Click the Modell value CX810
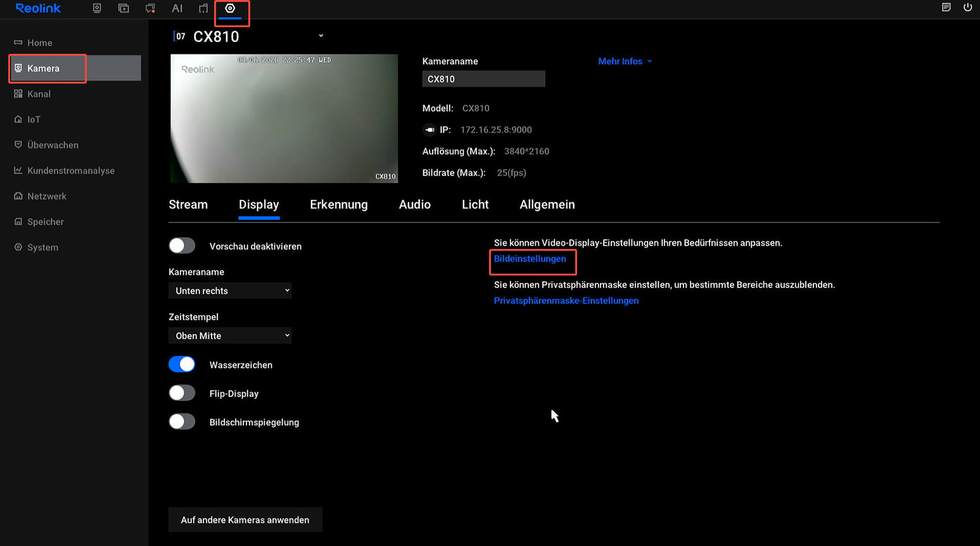 coord(476,108)
